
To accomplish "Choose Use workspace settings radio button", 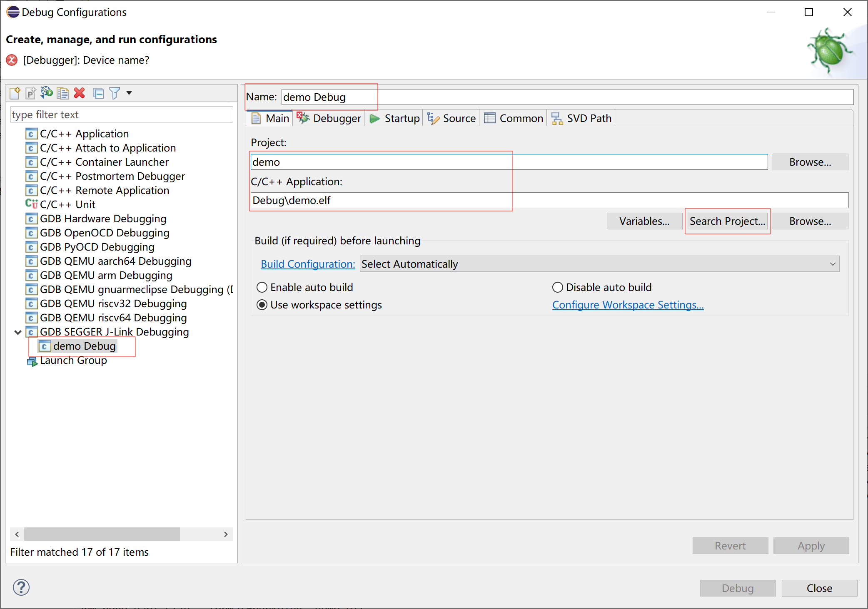I will click(262, 305).
